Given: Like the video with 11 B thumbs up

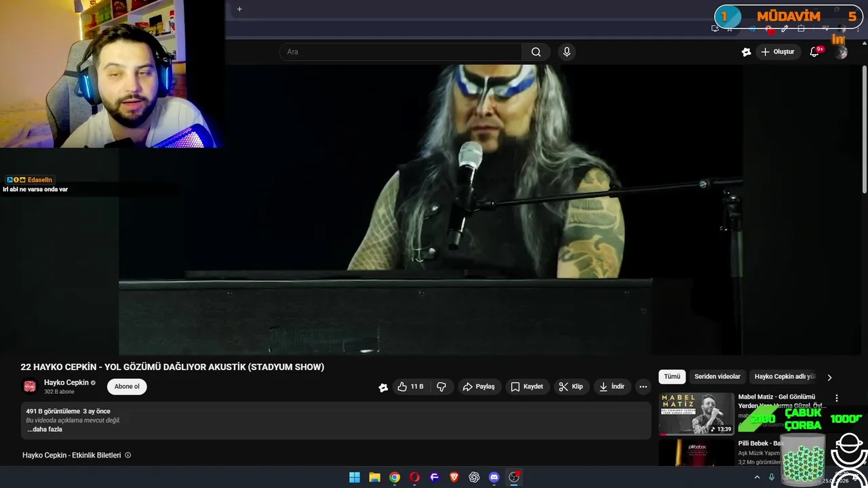Looking at the screenshot, I should tap(410, 386).
